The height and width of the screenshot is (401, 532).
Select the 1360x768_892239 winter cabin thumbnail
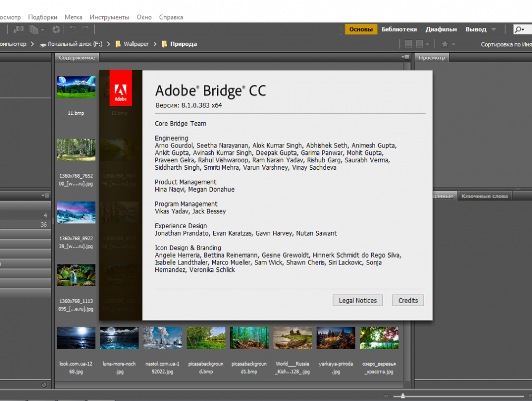(76, 212)
